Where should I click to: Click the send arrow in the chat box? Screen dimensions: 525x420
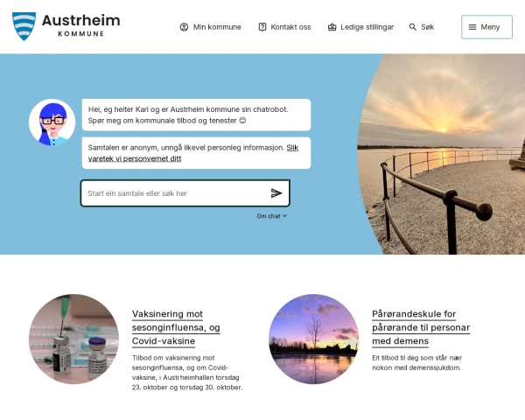point(276,192)
